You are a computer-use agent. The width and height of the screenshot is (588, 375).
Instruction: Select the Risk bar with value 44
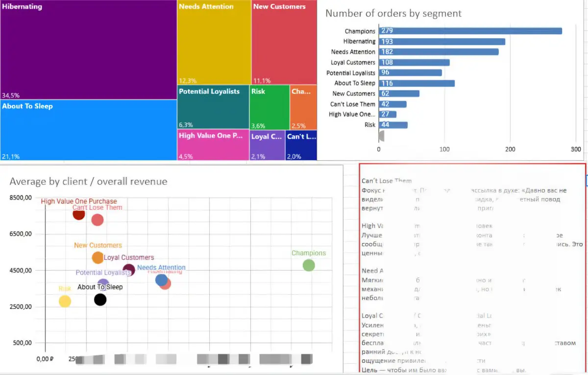click(393, 125)
